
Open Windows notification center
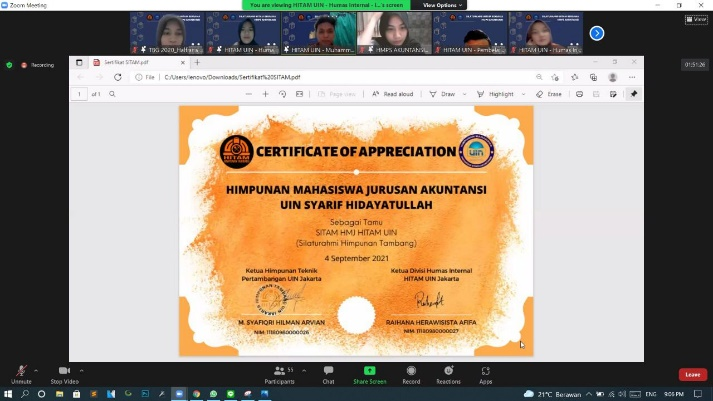pyautogui.click(x=698, y=394)
